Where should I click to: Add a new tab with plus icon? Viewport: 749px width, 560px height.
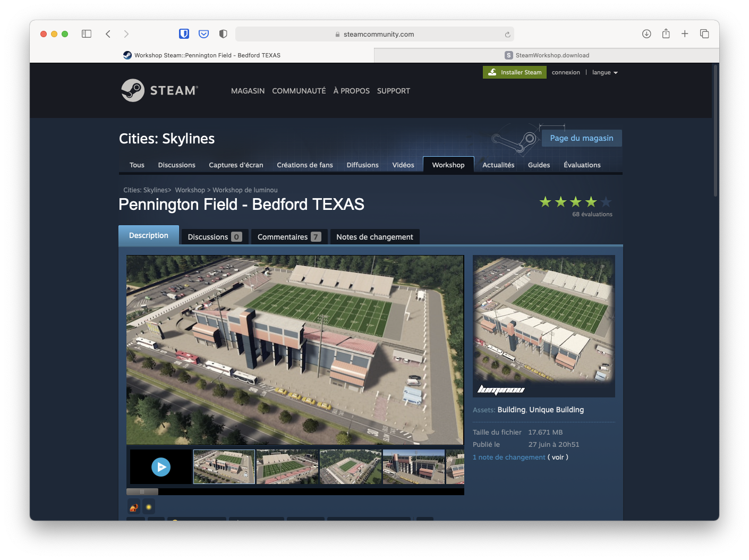point(685,34)
